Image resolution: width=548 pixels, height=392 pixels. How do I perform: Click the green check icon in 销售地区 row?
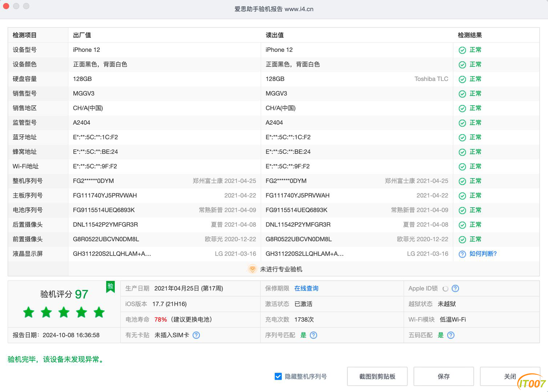coord(462,108)
